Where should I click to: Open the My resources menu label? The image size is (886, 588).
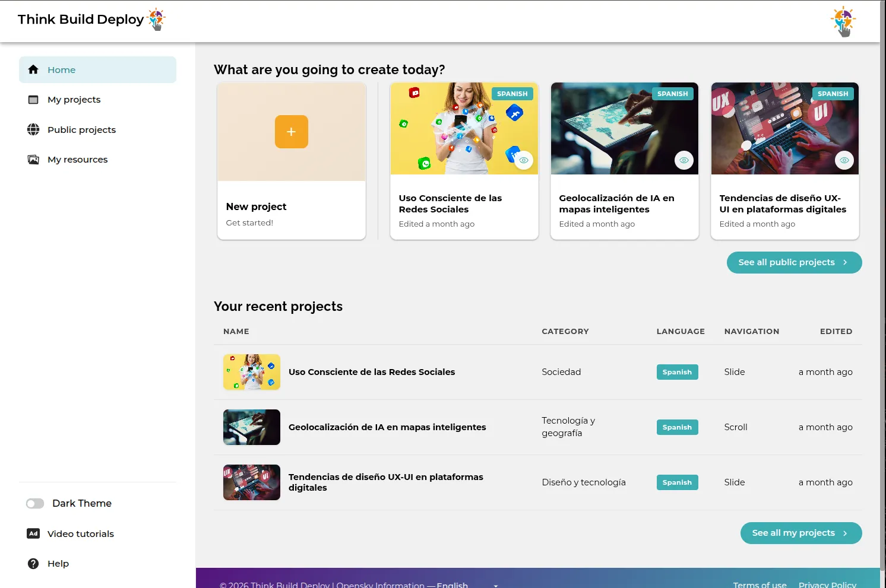point(78,160)
